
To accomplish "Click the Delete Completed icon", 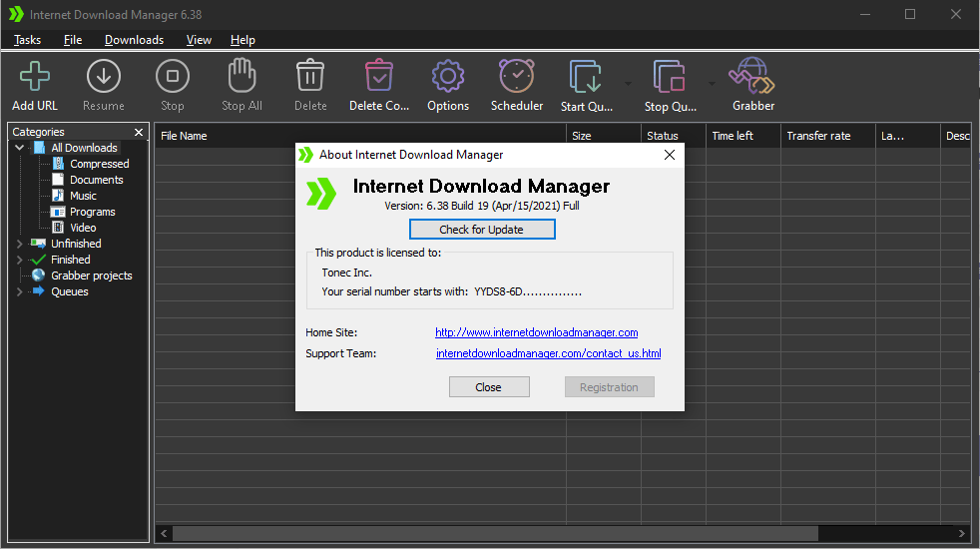I will 379,76.
